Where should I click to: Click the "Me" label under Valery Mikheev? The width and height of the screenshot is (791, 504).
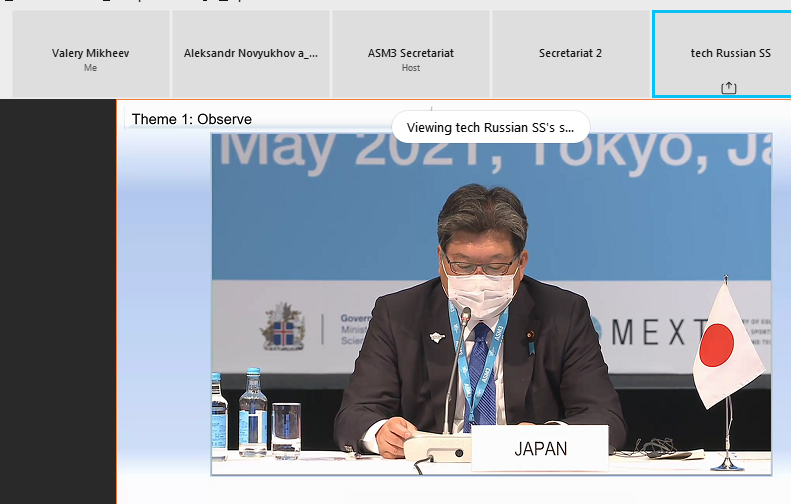[x=90, y=68]
